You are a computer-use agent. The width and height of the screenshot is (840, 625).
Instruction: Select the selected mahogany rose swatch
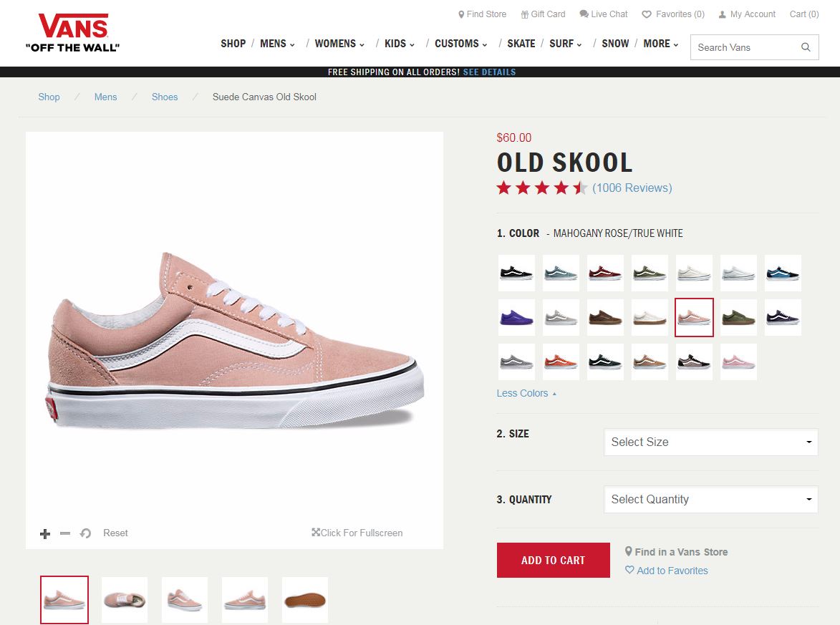point(694,318)
